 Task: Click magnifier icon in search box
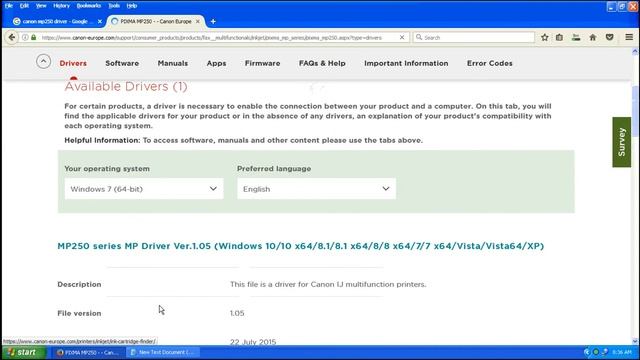click(x=419, y=37)
